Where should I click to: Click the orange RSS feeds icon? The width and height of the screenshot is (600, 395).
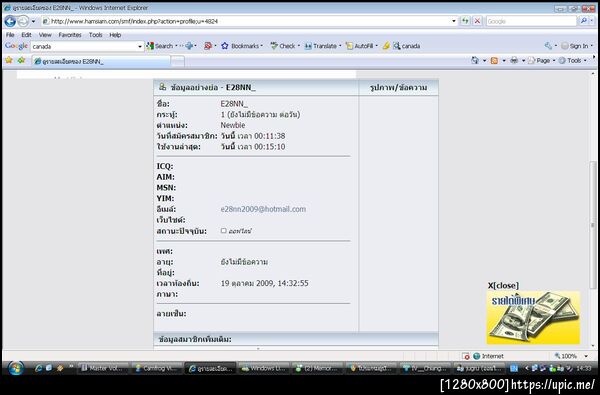[x=494, y=60]
